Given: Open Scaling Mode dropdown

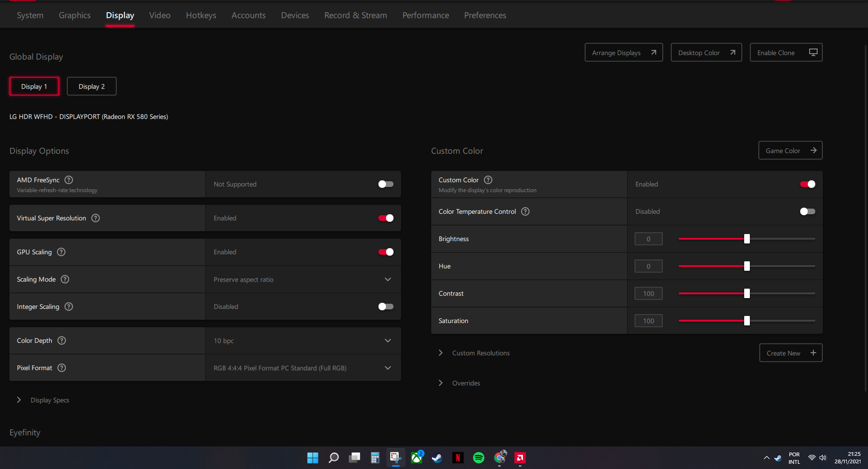Looking at the screenshot, I should point(303,279).
